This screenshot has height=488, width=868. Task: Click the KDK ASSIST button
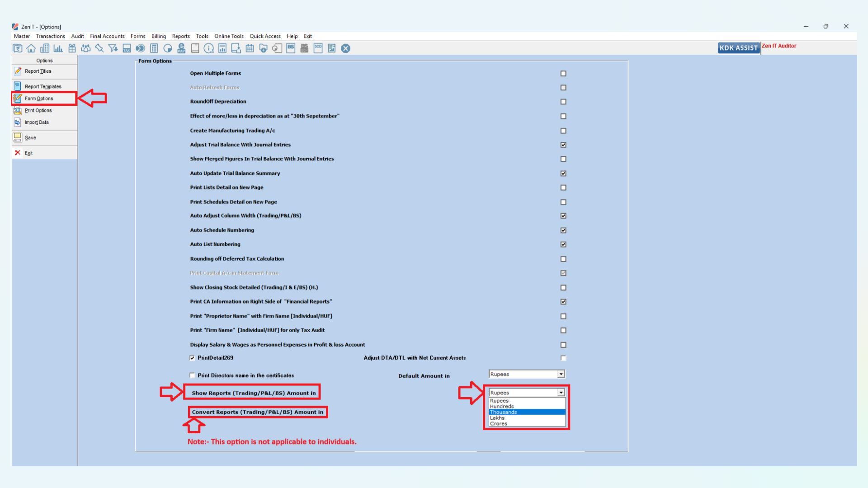click(x=739, y=48)
